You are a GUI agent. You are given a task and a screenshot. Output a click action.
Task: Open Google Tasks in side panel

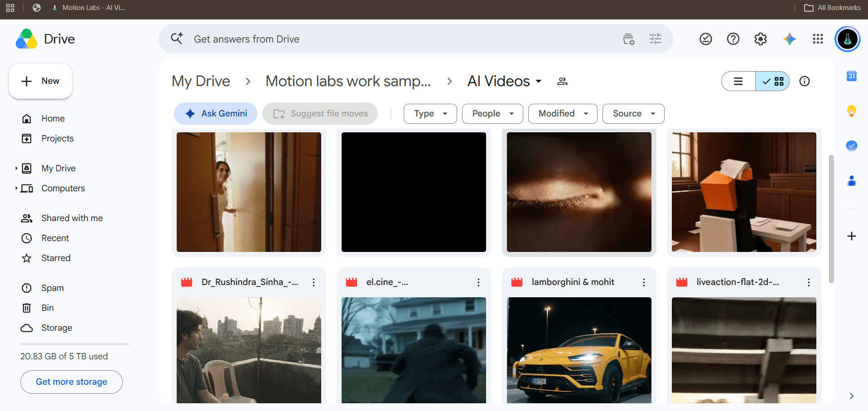pos(852,145)
